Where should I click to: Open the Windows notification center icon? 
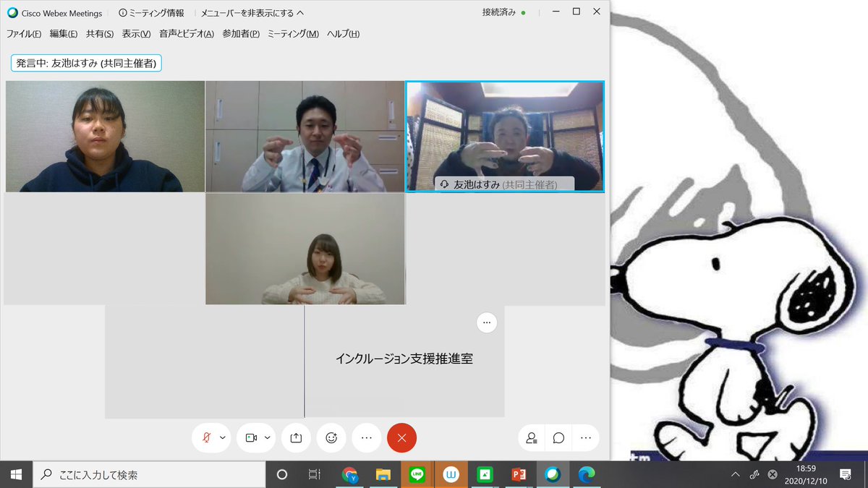point(845,474)
